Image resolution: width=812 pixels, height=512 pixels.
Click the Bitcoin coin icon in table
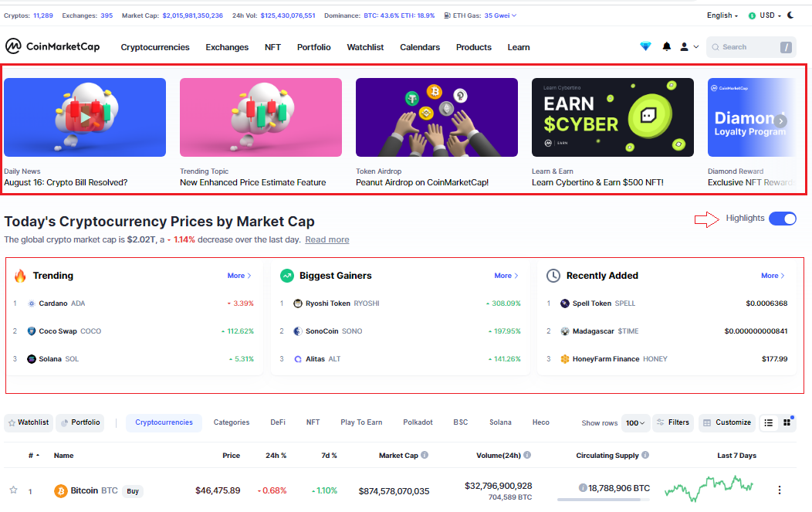[x=60, y=490]
